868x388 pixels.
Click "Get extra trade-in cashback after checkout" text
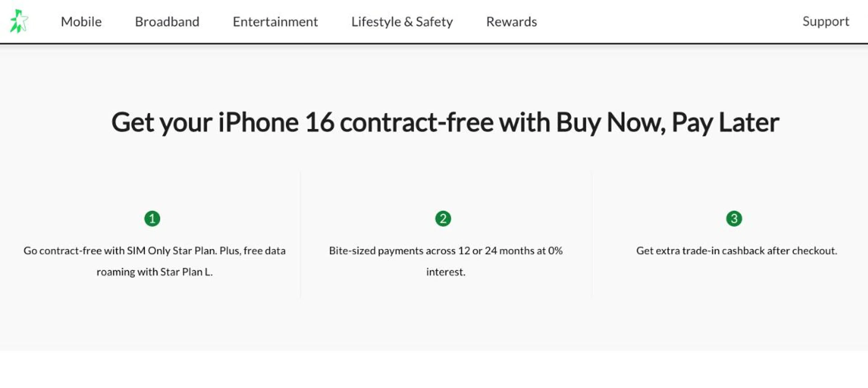[736, 251]
